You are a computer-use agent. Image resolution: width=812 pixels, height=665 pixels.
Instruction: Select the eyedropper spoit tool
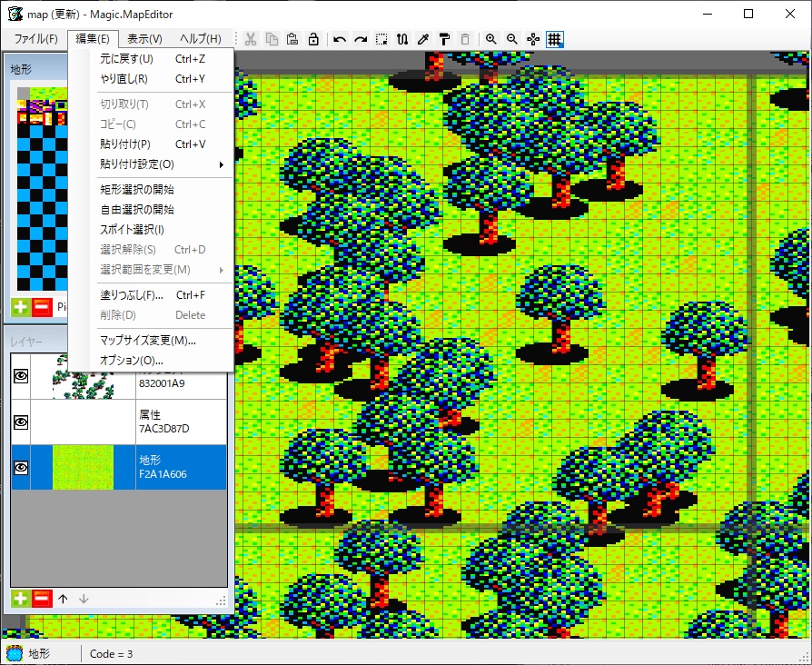tap(423, 39)
